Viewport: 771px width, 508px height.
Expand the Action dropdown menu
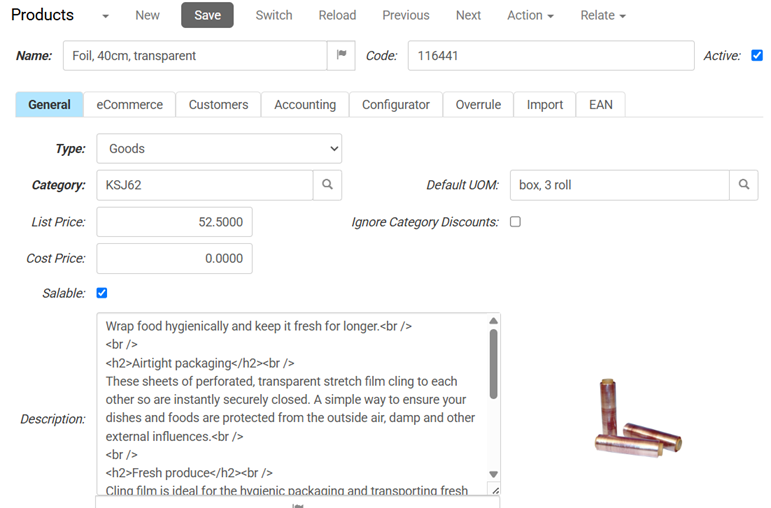530,15
